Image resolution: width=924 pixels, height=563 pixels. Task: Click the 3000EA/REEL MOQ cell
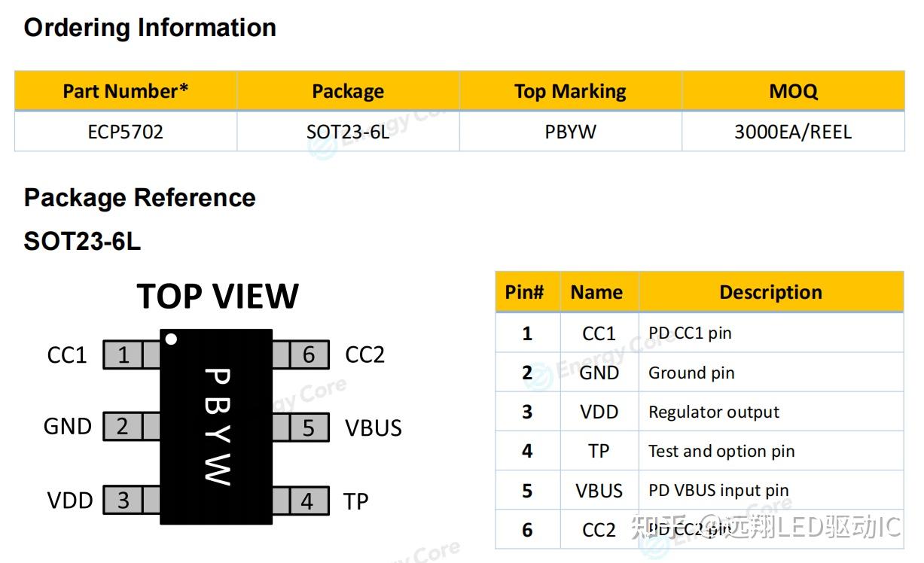(x=793, y=132)
